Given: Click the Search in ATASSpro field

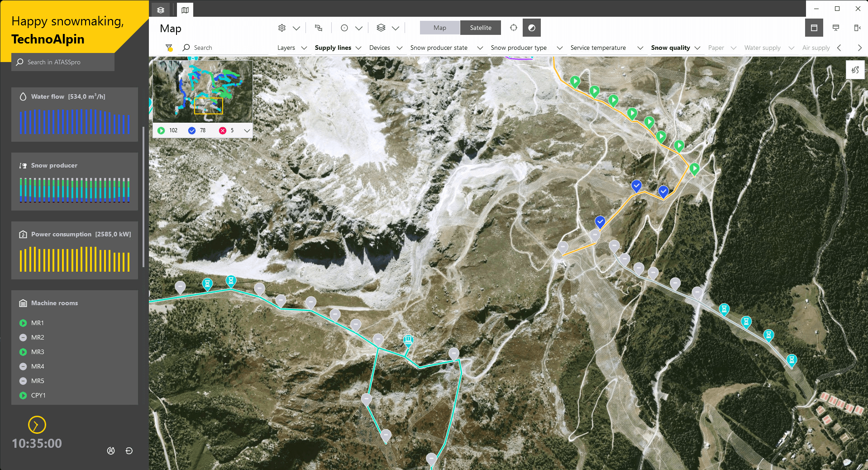Looking at the screenshot, I should tap(63, 62).
